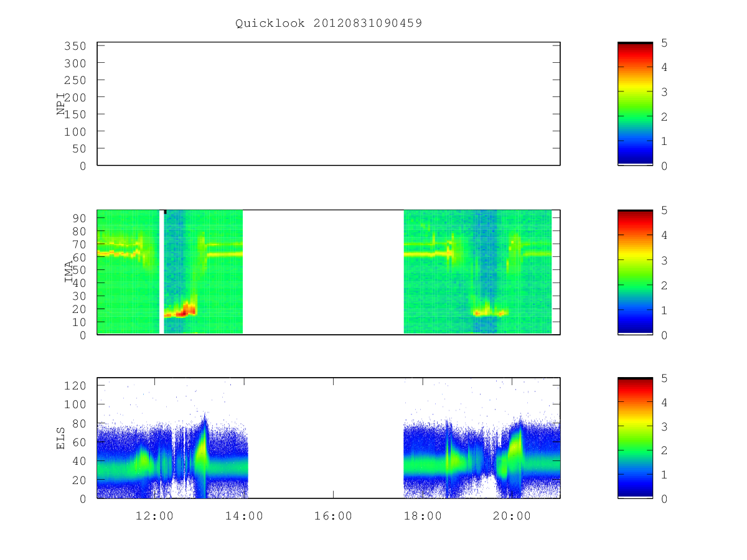Click the 12:00 time axis label
This screenshot has width=747, height=560.
pyautogui.click(x=154, y=516)
